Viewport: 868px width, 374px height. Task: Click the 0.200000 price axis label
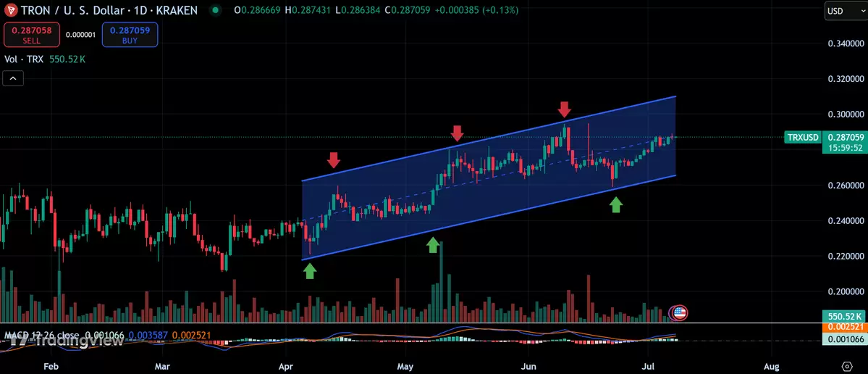(x=846, y=292)
